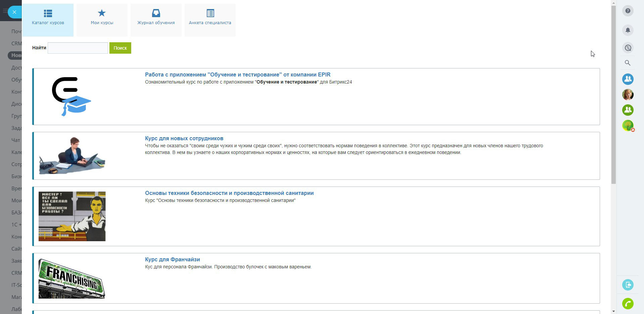644x314 pixels.
Task: Click the green phone call button
Action: click(x=628, y=304)
